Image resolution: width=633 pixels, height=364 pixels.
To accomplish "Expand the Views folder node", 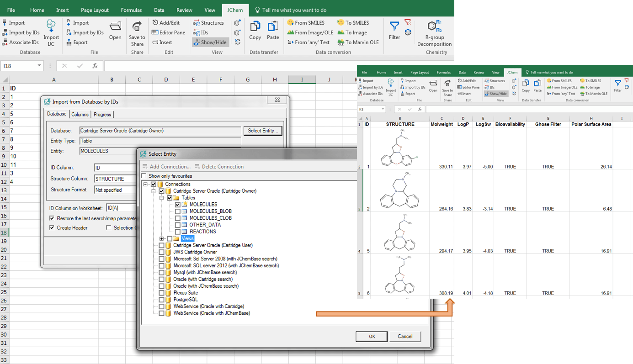I will pos(161,238).
